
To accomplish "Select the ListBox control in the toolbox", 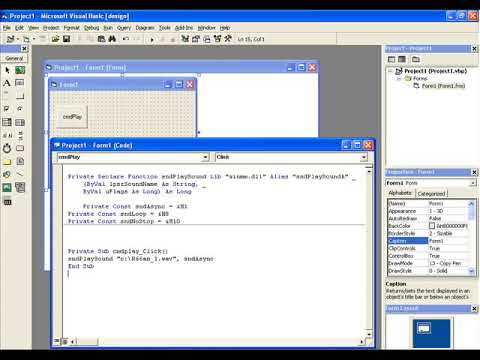I will (20, 122).
